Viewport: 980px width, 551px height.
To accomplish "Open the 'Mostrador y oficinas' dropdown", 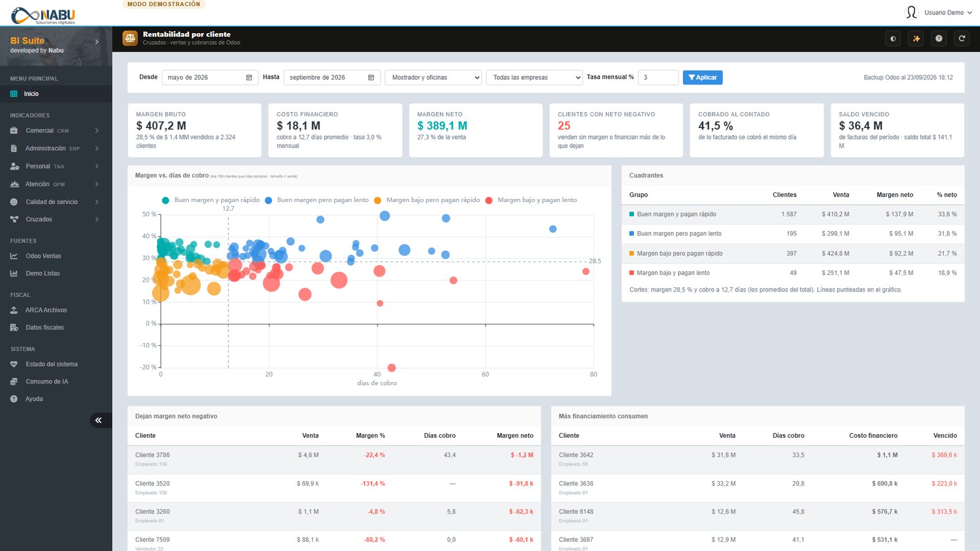I will click(434, 78).
